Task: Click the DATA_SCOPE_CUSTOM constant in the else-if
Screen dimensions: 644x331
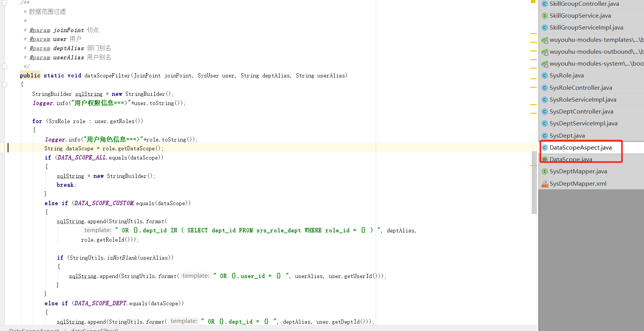Action: point(104,203)
